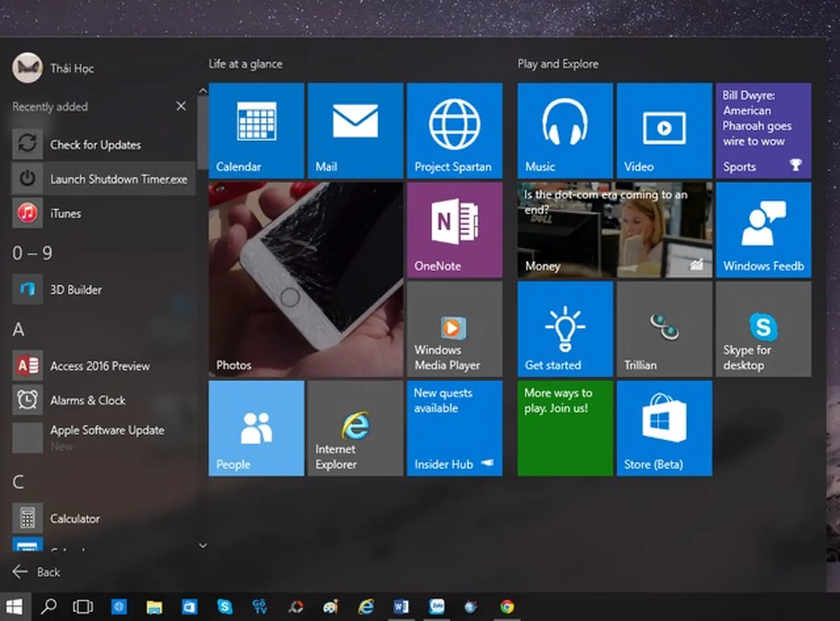Launch Store (Beta) tile
840x621 pixels.
(x=664, y=428)
